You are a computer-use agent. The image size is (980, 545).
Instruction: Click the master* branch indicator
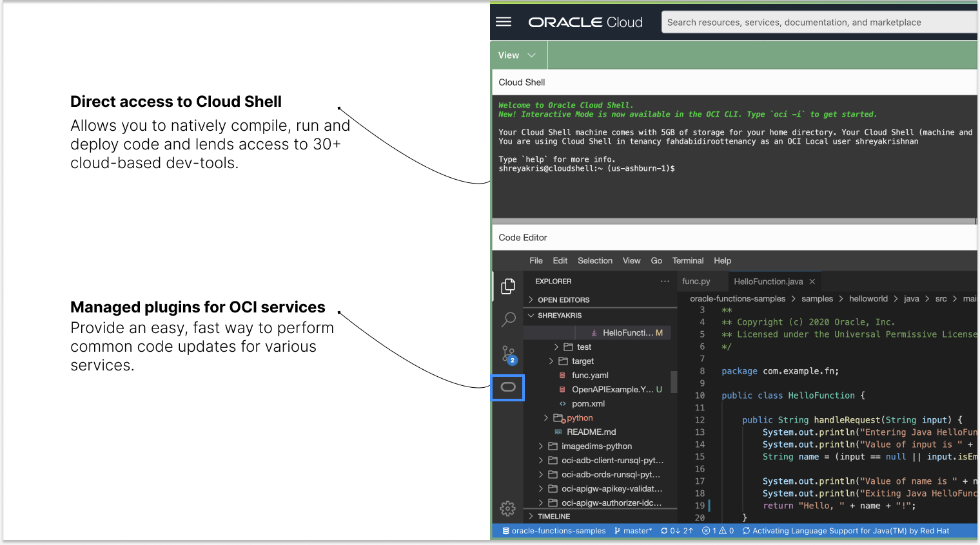[632, 530]
